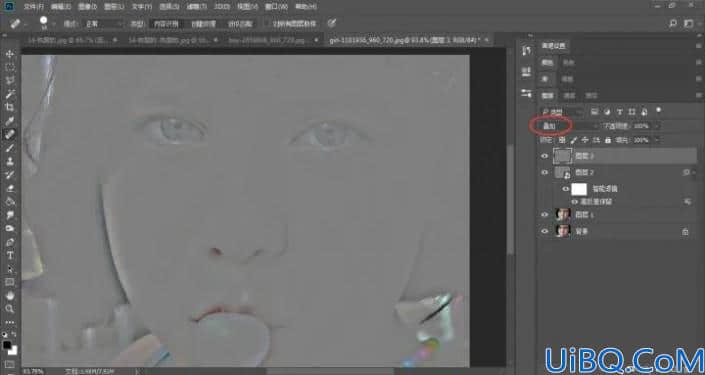Toggle the High Pass filter visibility eye
This screenshot has height=375, width=705.
click(x=575, y=202)
